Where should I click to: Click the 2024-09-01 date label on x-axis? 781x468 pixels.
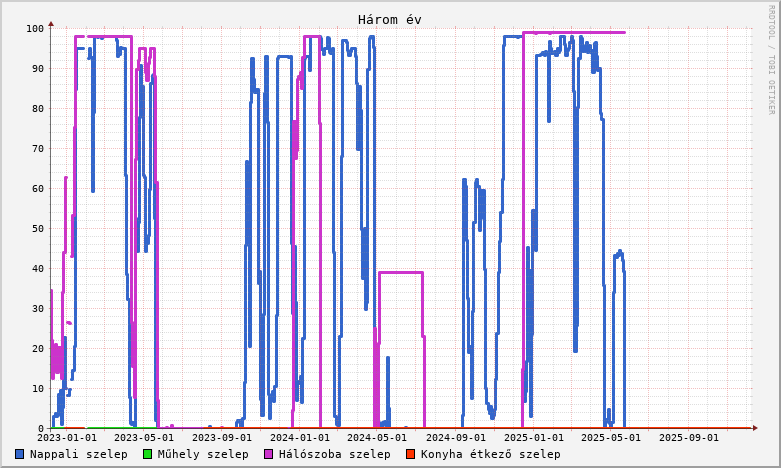point(455,437)
